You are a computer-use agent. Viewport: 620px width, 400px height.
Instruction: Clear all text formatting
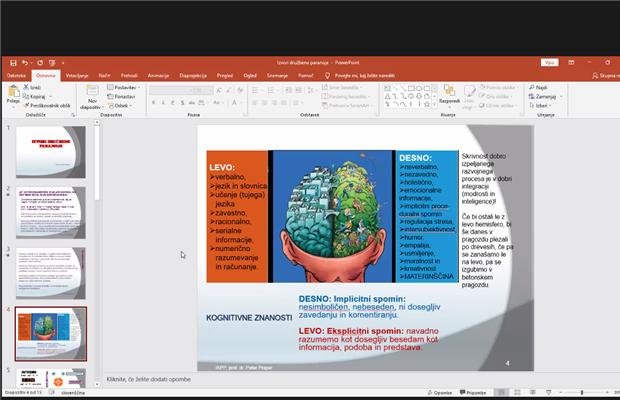click(240, 91)
